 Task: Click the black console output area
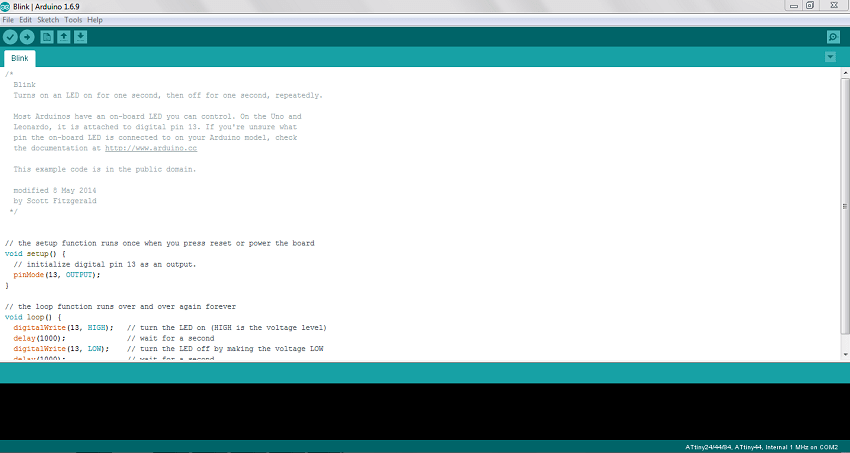(425, 411)
